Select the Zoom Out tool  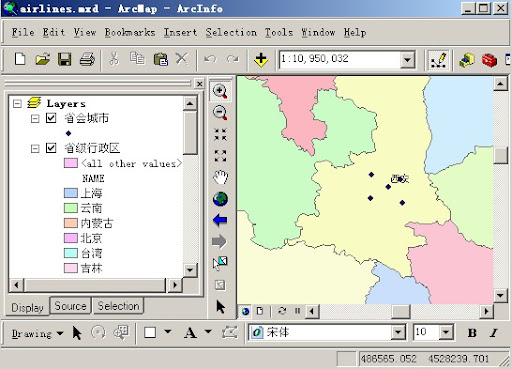pyautogui.click(x=220, y=113)
